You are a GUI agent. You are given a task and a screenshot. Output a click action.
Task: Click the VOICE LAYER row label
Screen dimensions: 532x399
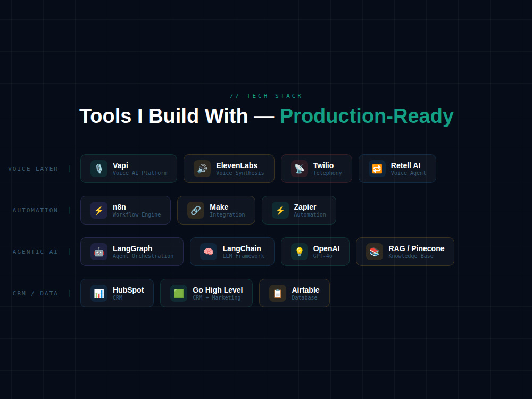[33, 169]
